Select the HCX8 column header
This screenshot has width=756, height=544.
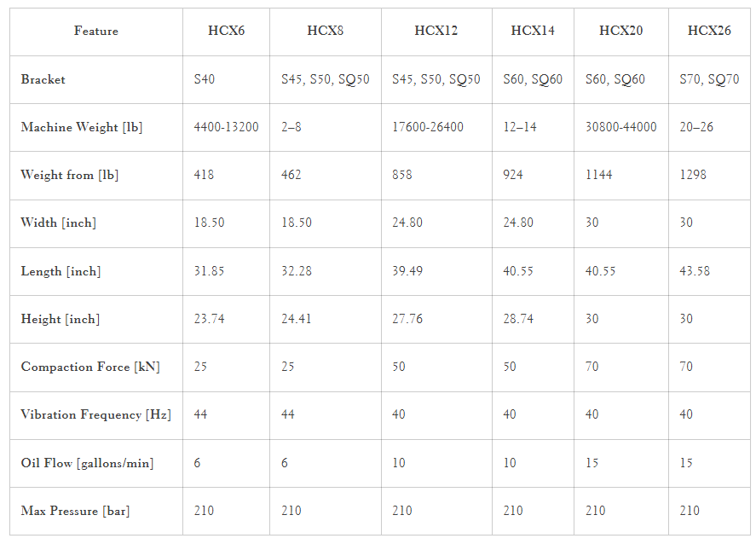(x=326, y=31)
